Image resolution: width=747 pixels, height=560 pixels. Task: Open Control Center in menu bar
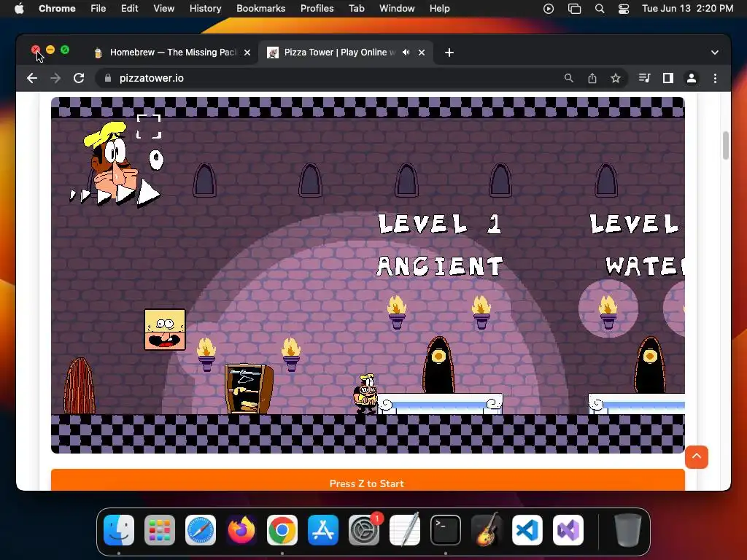pos(624,8)
